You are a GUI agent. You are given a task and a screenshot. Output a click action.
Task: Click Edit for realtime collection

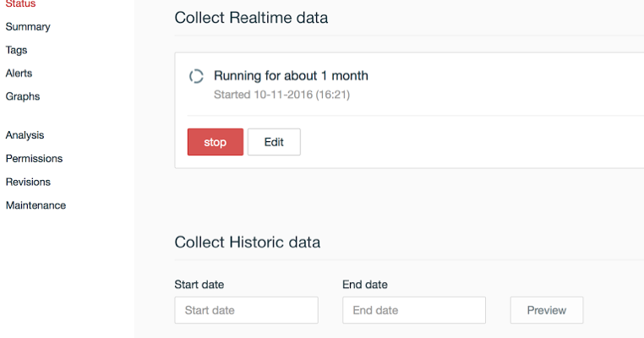(274, 142)
